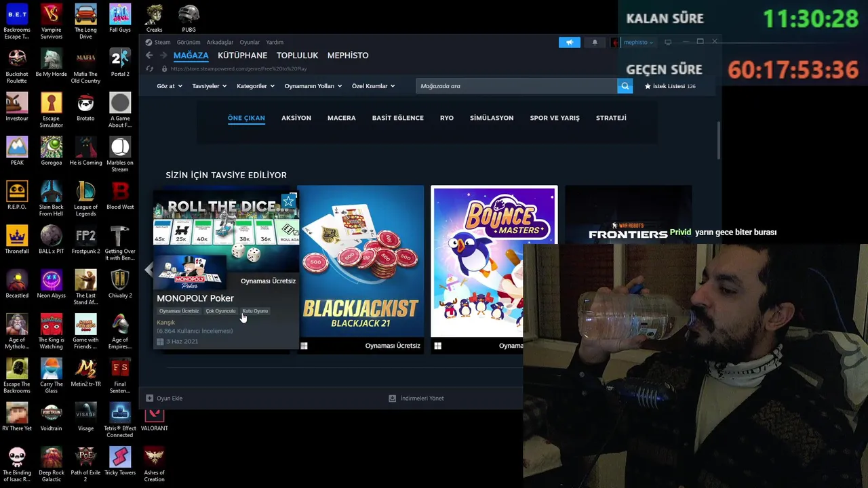Viewport: 868px width, 488px height.
Task: Open Thronefall desktop icon
Action: tap(17, 240)
